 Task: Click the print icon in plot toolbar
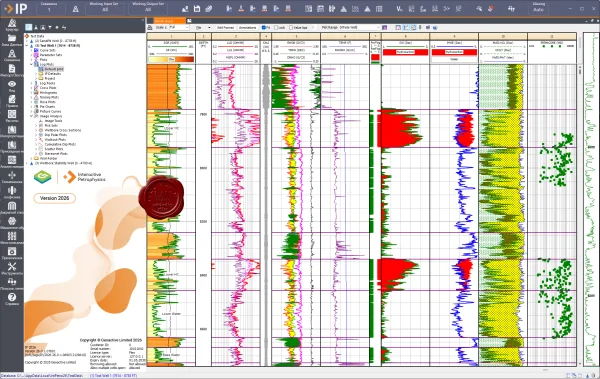(150, 28)
